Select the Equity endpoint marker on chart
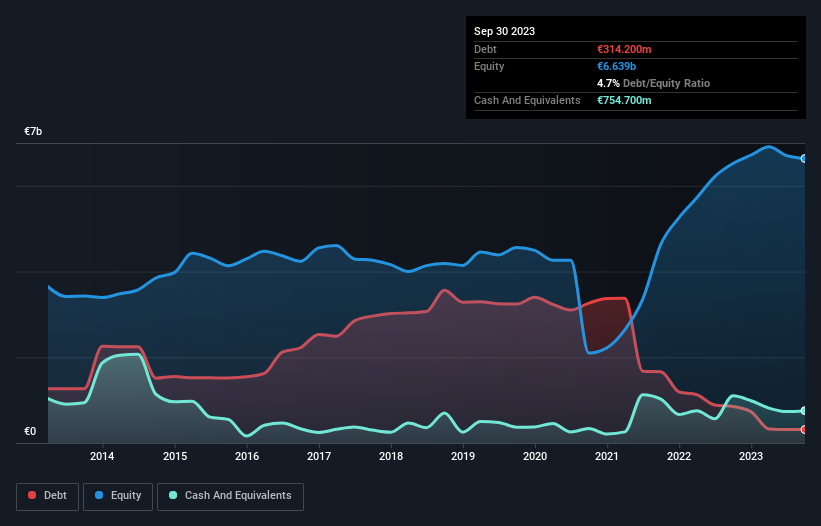The width and height of the screenshot is (821, 526). coord(804,159)
